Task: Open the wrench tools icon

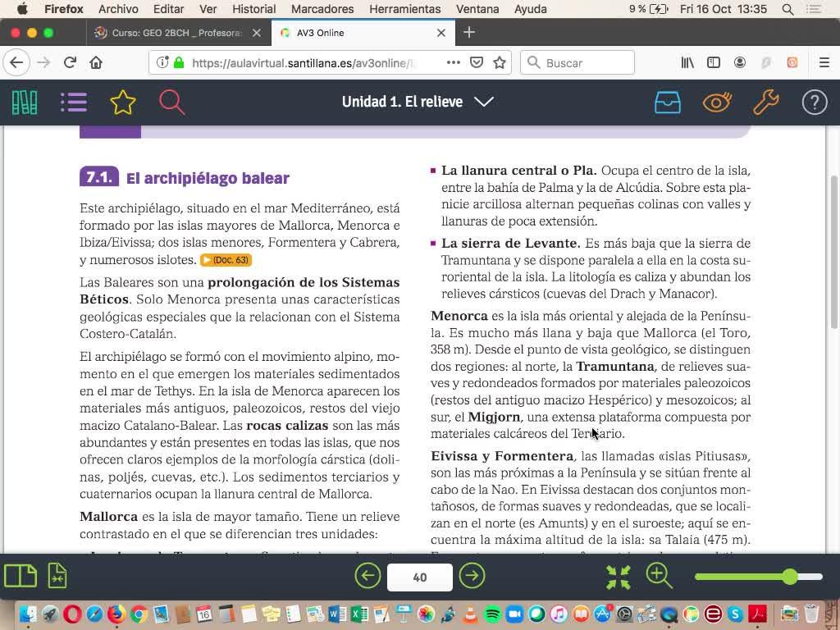Action: point(765,102)
